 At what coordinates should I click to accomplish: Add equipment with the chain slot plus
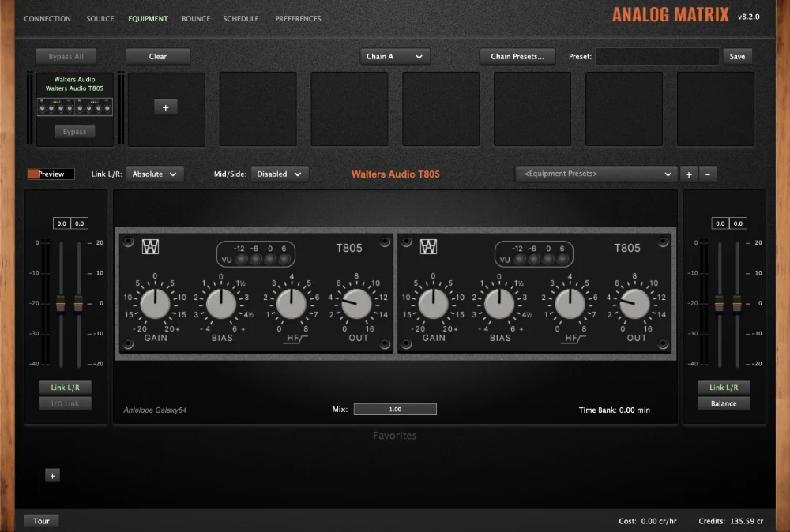coord(165,107)
